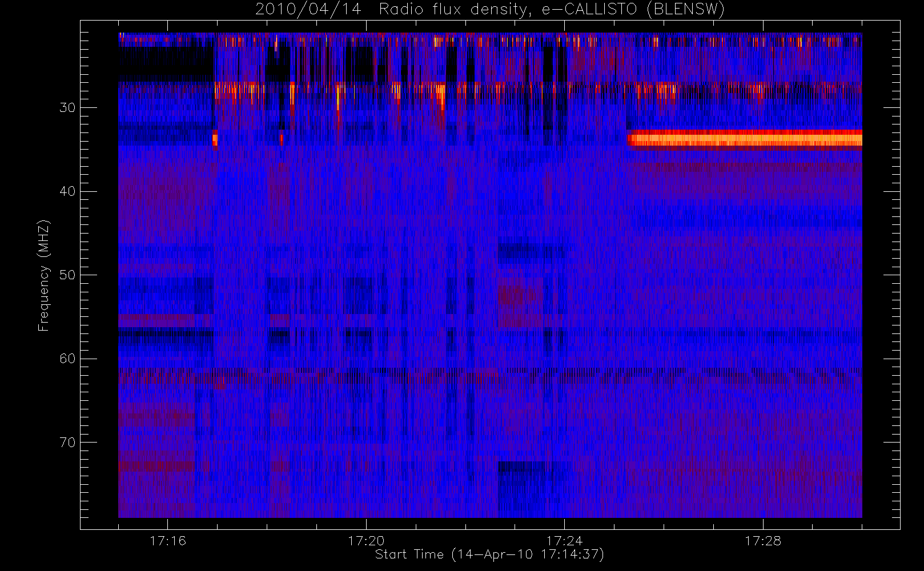Click the 30 frequency tick label
The image size is (924, 571).
pyautogui.click(x=67, y=108)
